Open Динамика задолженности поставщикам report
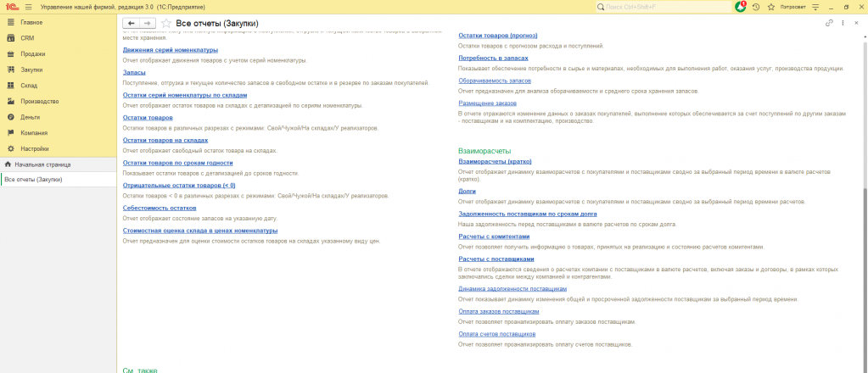Image resolution: width=868 pixels, height=373 pixels. [512, 289]
